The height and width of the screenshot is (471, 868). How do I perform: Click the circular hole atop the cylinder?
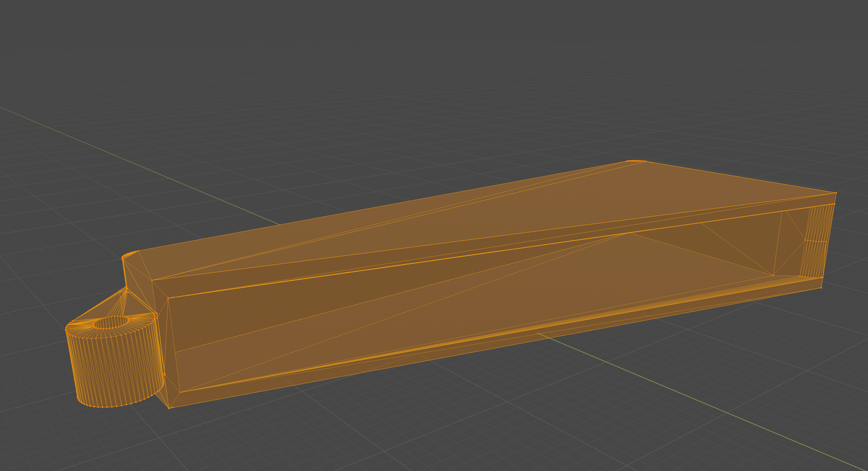(111, 322)
